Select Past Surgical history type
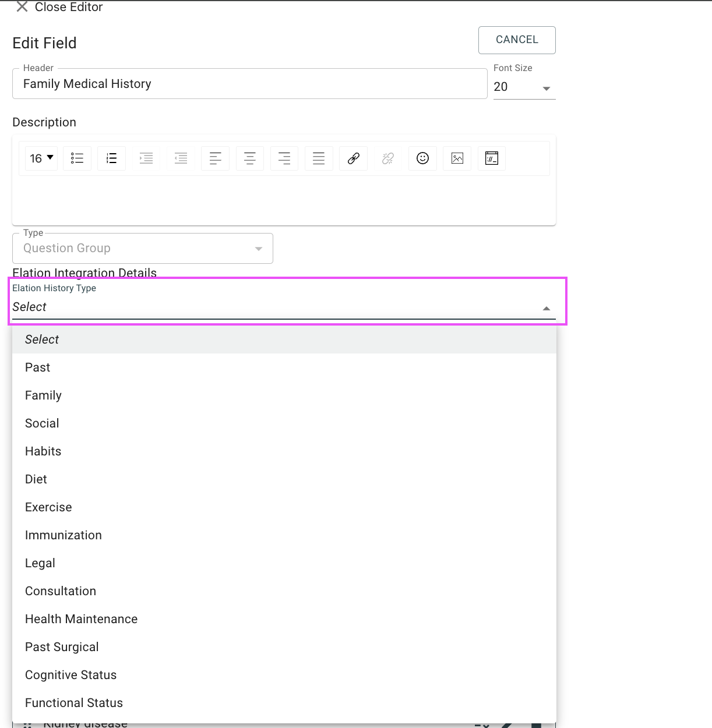Viewport: 712px width, 728px height. click(x=284, y=647)
